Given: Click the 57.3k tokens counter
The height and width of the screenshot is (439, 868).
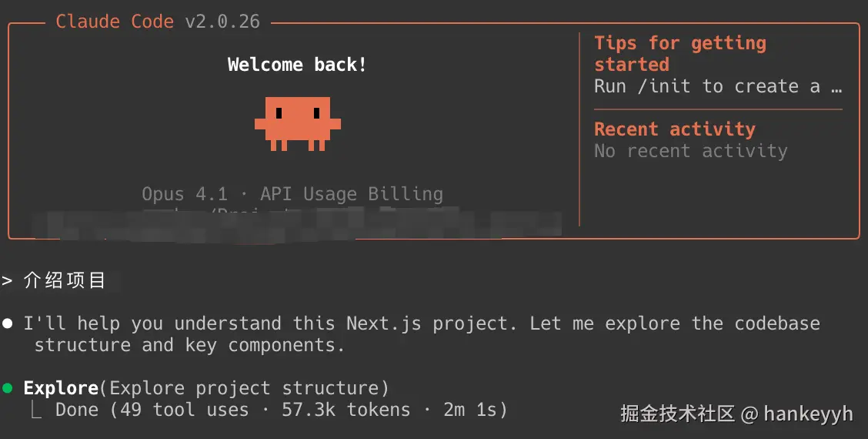Looking at the screenshot, I should pyautogui.click(x=346, y=411).
